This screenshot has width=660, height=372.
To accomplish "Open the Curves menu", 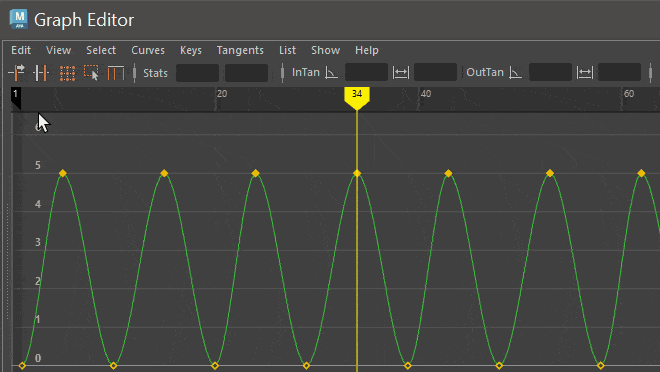I will click(148, 50).
